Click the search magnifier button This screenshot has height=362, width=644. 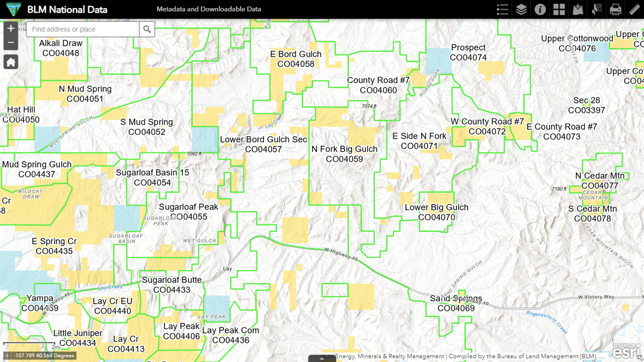[x=147, y=29]
